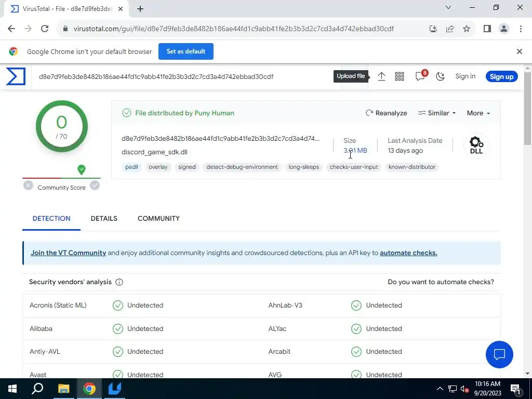Click Set as default button
The height and width of the screenshot is (399, 532).
(186, 51)
